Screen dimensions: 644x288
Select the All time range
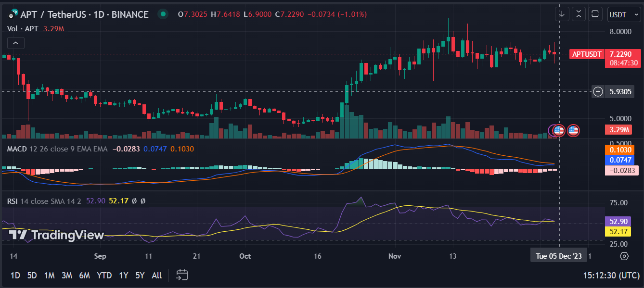156,275
